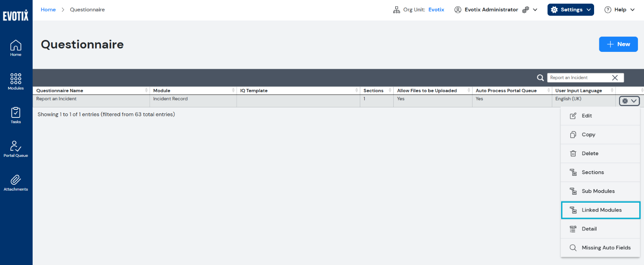Open the Modules grid icon

[16, 81]
